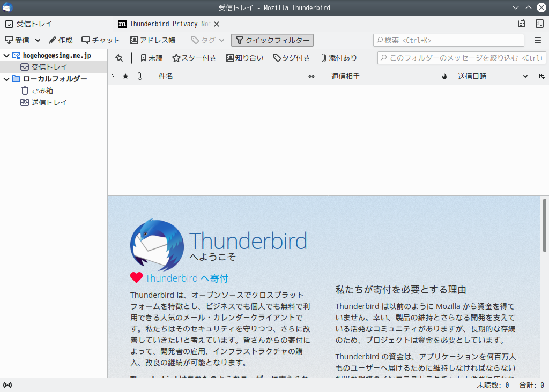
Task: Sort by the star column header
Action: [125, 76]
